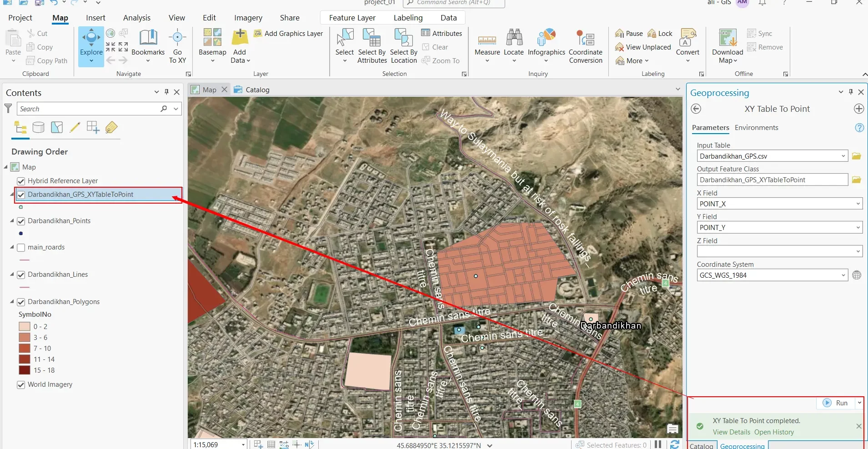Open the X Field dropdown

point(858,204)
